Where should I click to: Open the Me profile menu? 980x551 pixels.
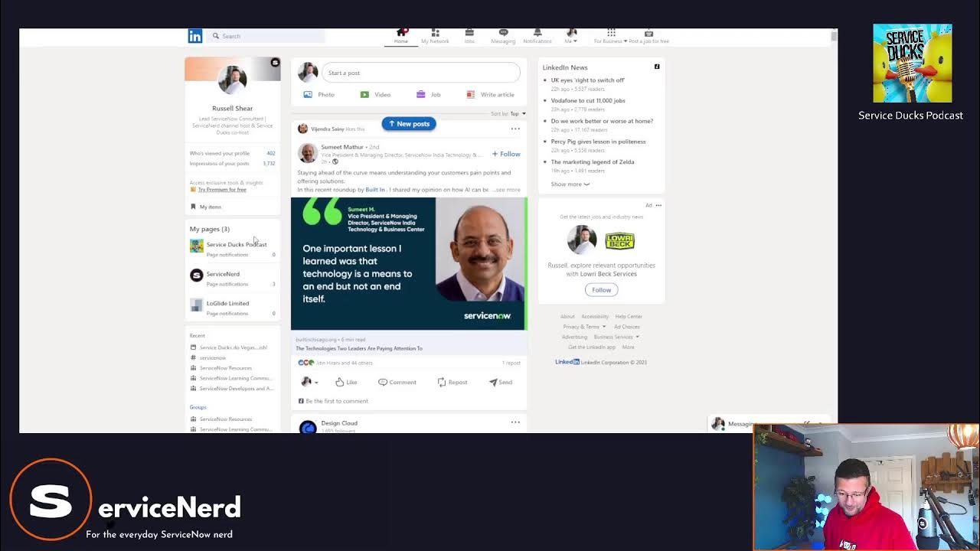[571, 35]
